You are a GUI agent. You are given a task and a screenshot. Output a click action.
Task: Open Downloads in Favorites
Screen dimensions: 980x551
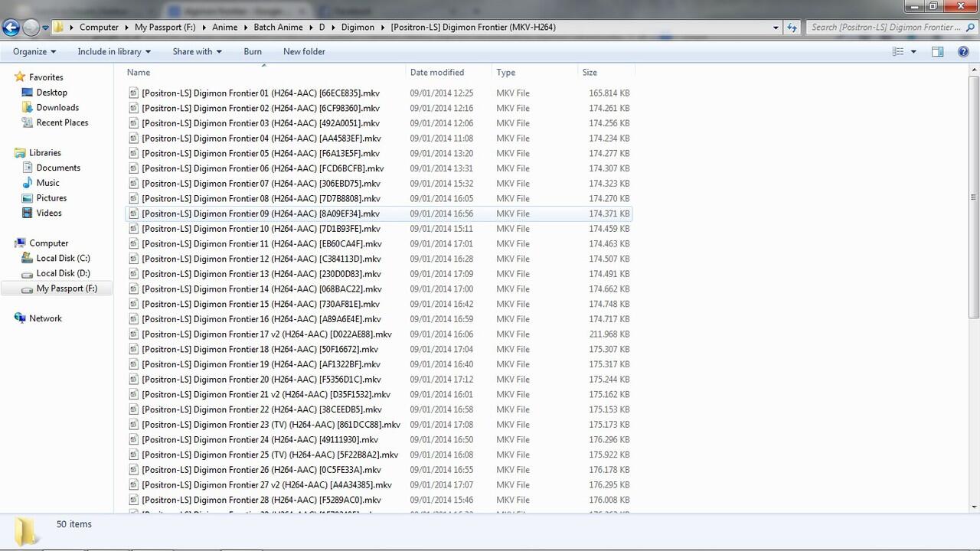pyautogui.click(x=57, y=107)
